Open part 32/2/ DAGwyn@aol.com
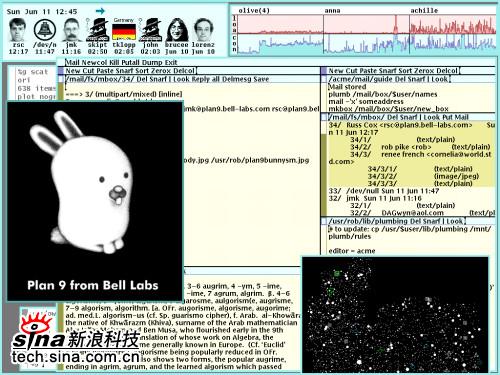 422,213
